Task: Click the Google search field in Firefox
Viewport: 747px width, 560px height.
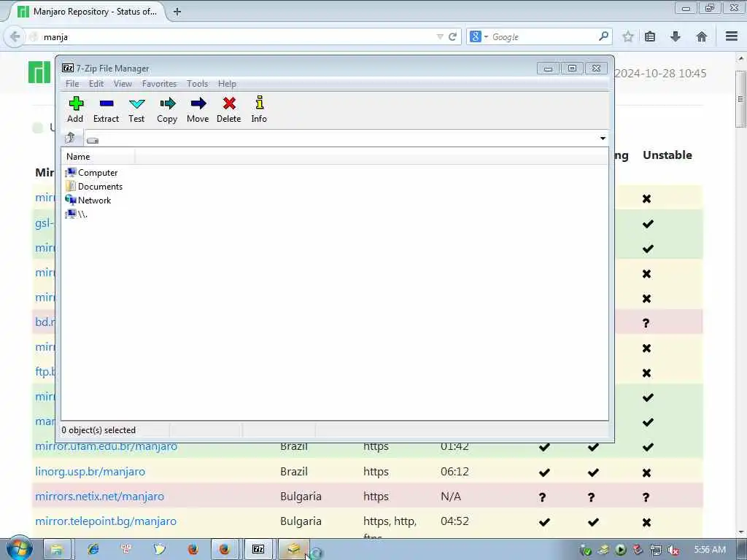Action: 543,36
